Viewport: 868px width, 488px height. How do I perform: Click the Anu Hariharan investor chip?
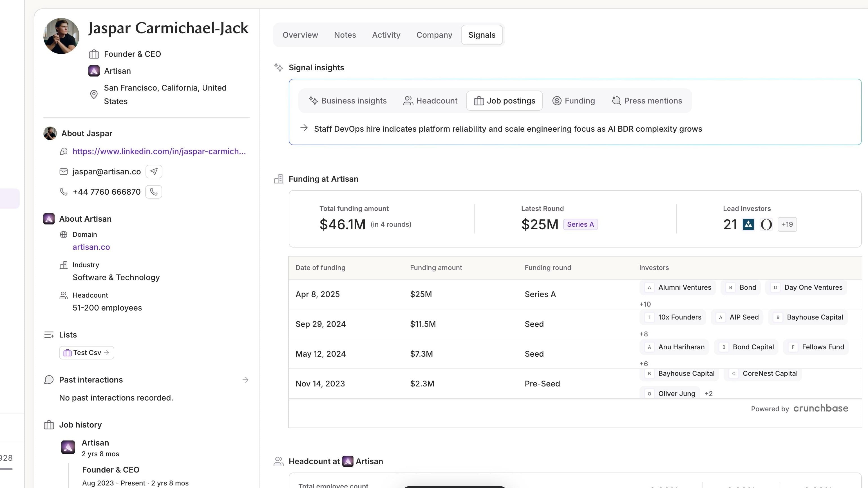pos(674,347)
